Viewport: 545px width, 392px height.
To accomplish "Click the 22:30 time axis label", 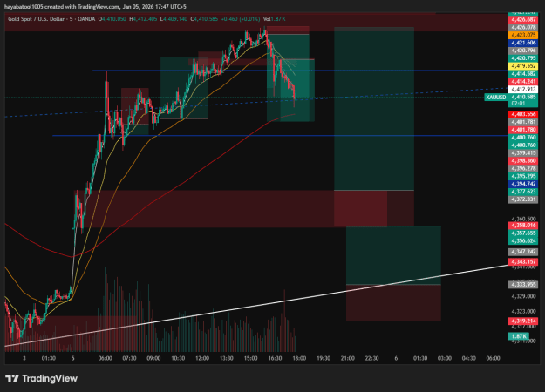I will [371, 358].
